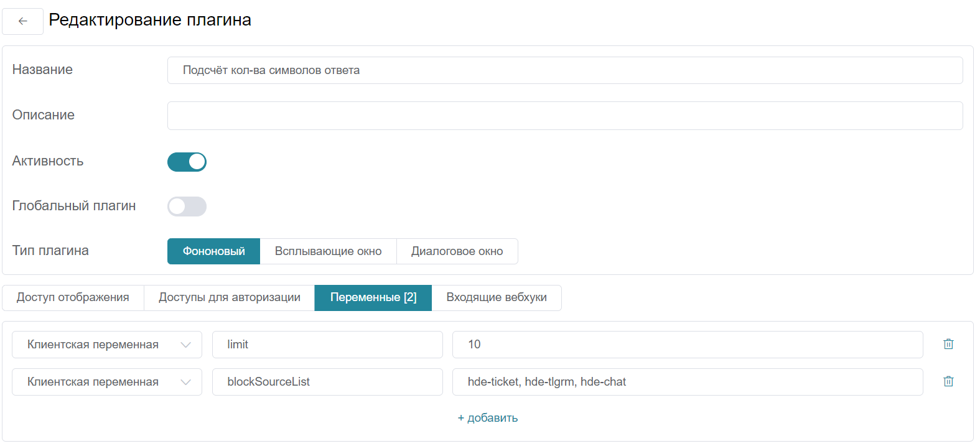Edit the limit variable name field

(x=327, y=345)
